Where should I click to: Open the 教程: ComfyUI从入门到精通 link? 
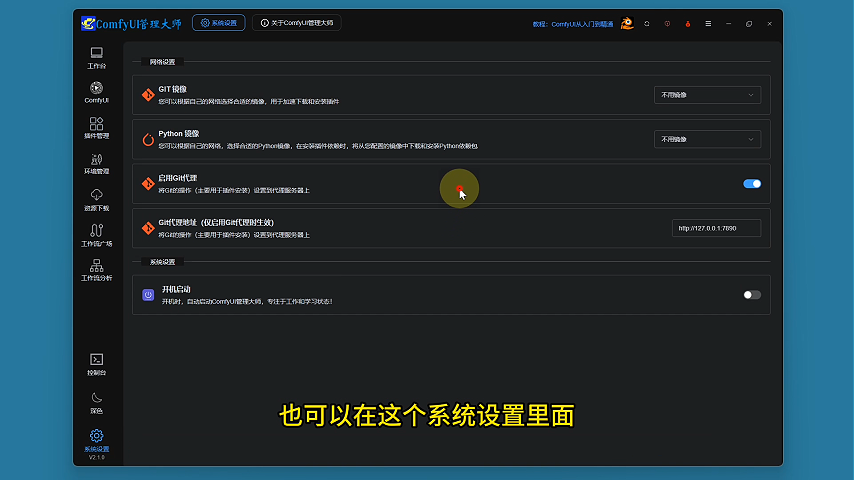tap(573, 24)
